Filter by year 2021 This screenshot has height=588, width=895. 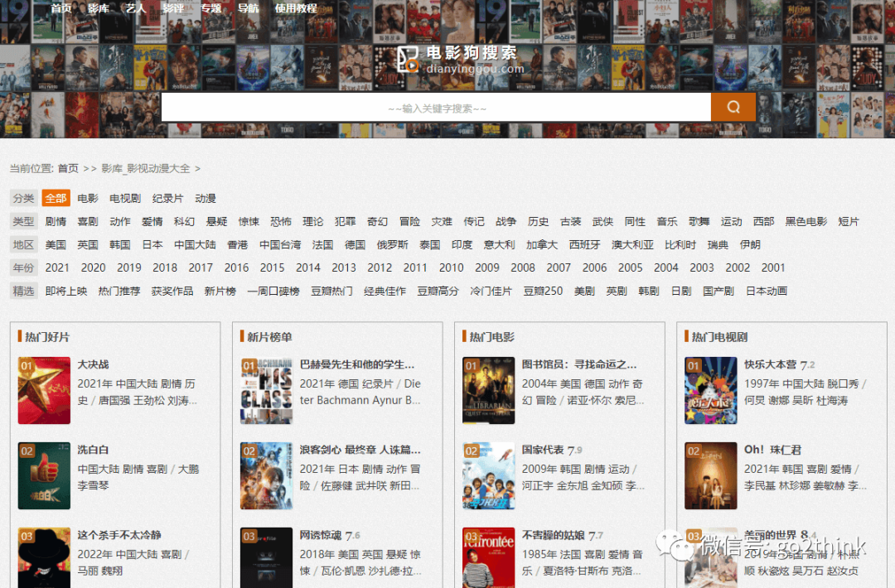(57, 267)
